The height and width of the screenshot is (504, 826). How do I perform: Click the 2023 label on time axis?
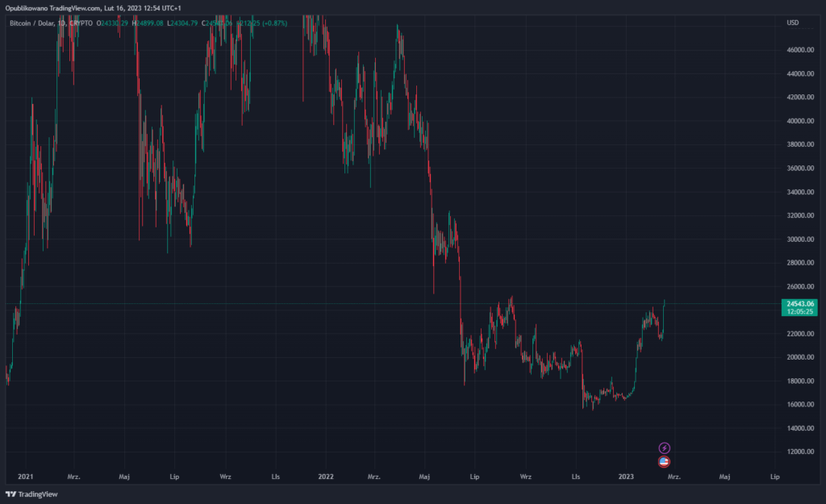[x=626, y=477]
